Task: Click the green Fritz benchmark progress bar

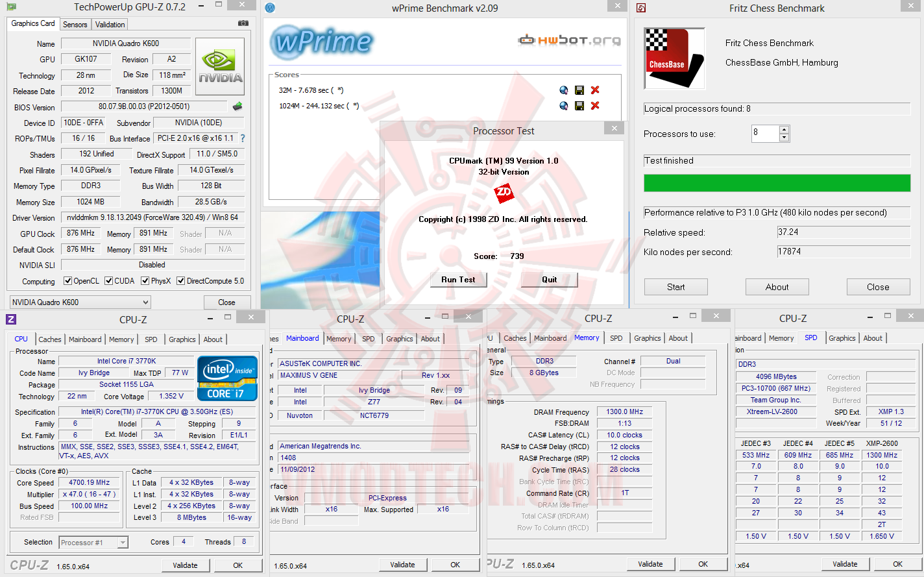Action: tap(777, 183)
